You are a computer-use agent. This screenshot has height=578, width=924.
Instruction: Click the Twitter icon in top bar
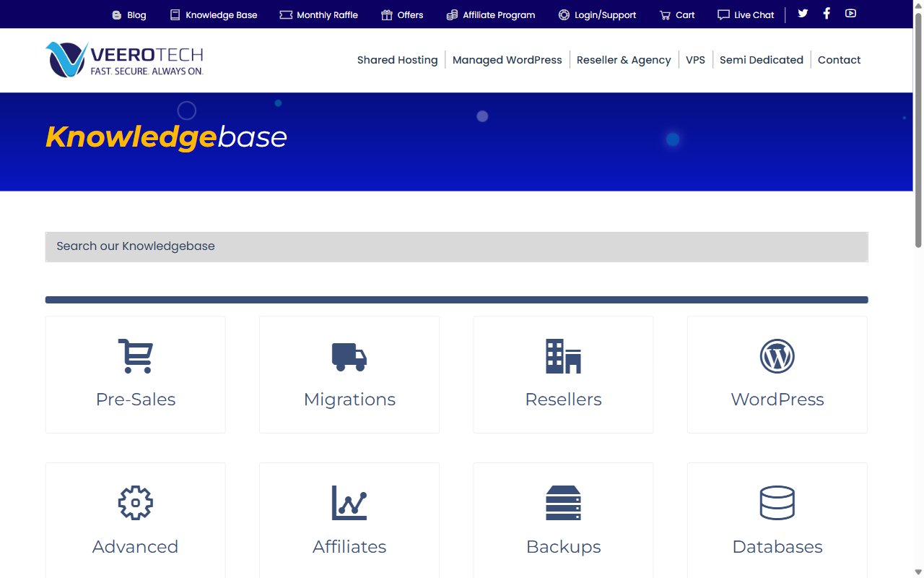pos(803,13)
